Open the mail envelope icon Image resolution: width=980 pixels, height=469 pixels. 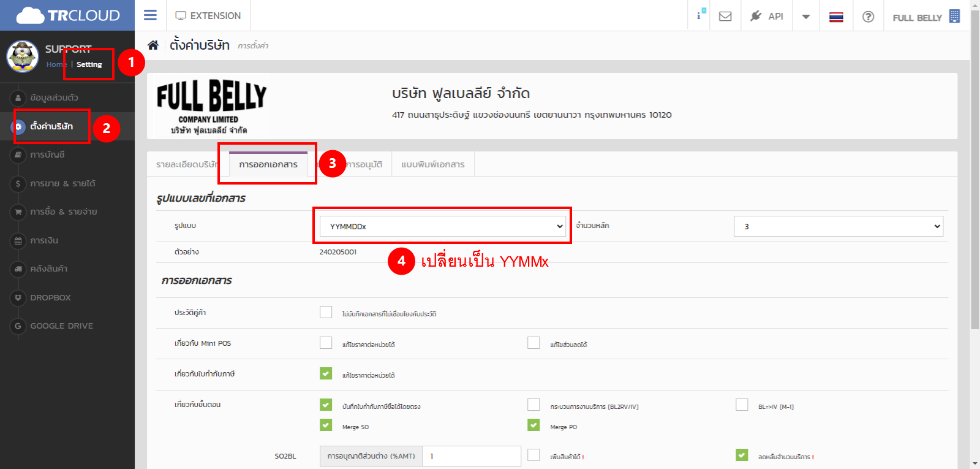[x=725, y=16]
